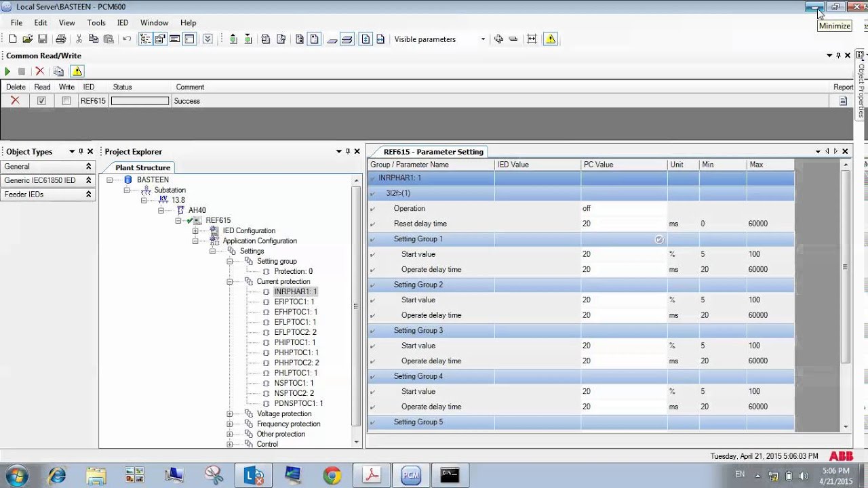
Task: Collapse the Current protection tree node
Action: click(x=229, y=281)
